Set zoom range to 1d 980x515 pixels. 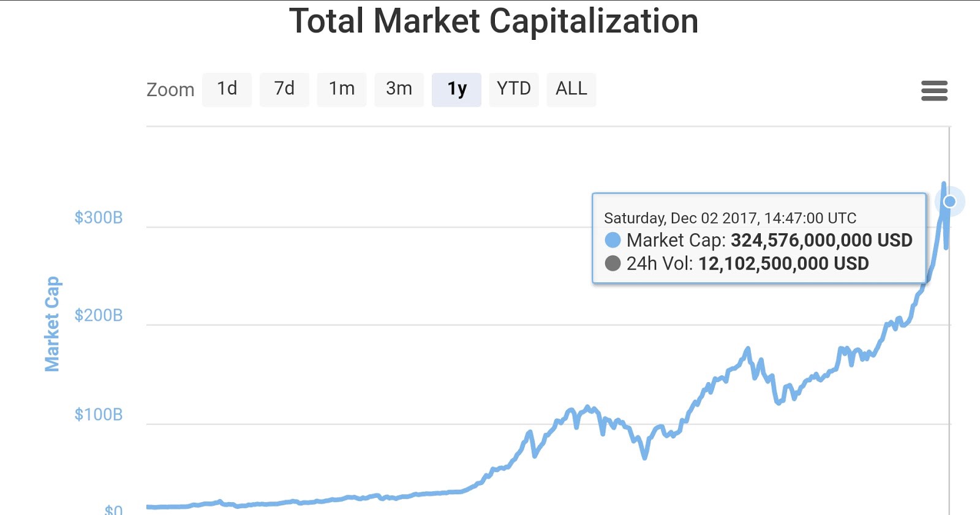coord(227,89)
